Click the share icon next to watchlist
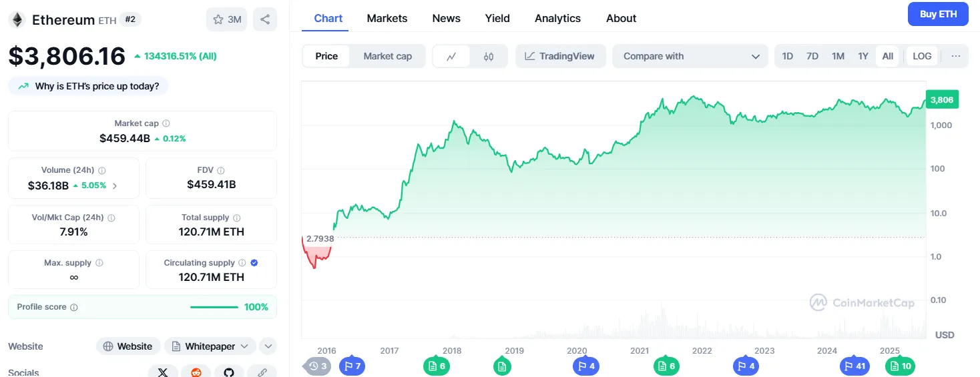Image resolution: width=980 pixels, height=377 pixels. (x=265, y=19)
